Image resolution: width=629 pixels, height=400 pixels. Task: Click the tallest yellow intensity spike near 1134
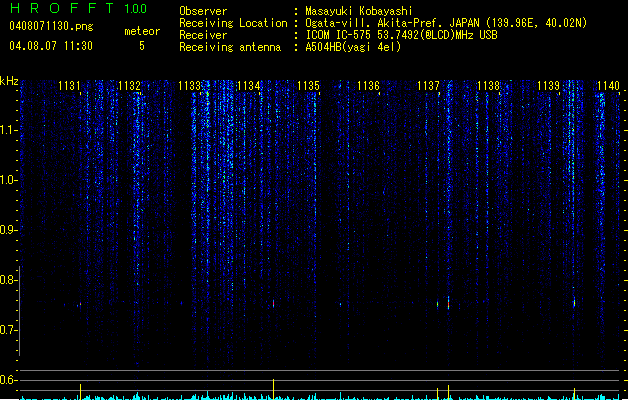click(x=274, y=389)
